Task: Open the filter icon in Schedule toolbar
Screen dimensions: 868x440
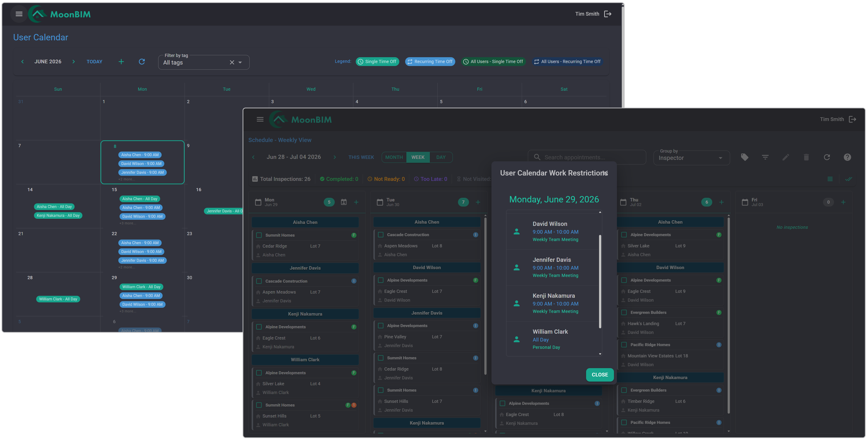Action: 765,157
